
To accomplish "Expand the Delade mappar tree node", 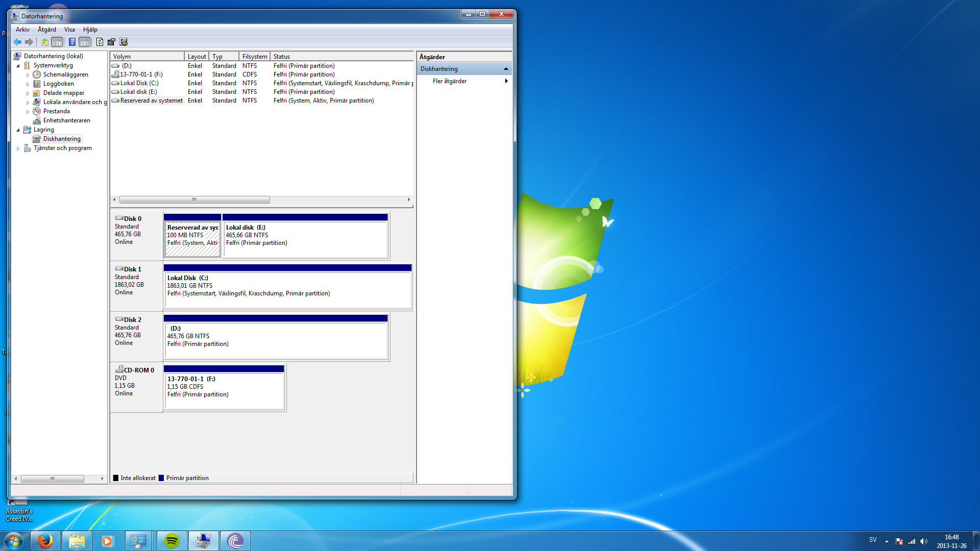I will [28, 93].
